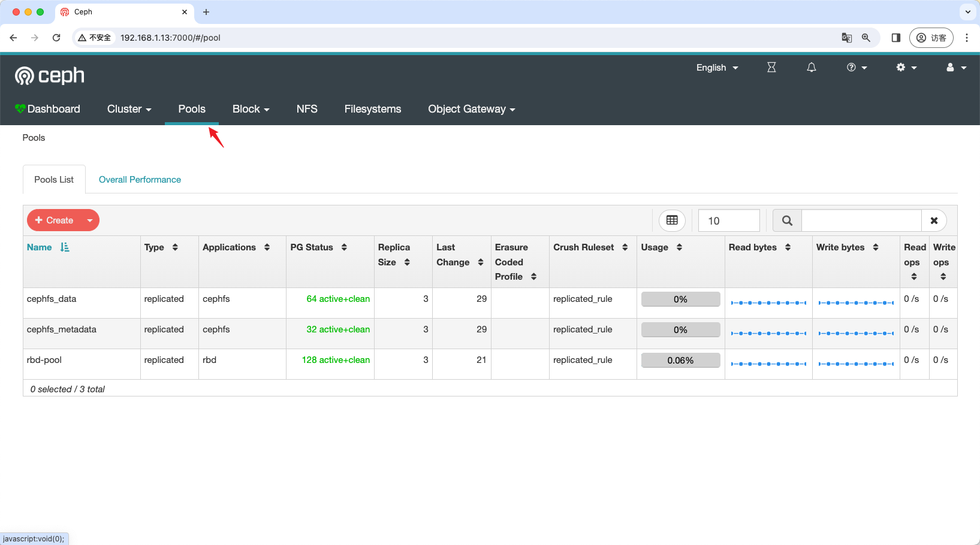The width and height of the screenshot is (980, 545).
Task: Go to the Dashboard page
Action: click(47, 109)
